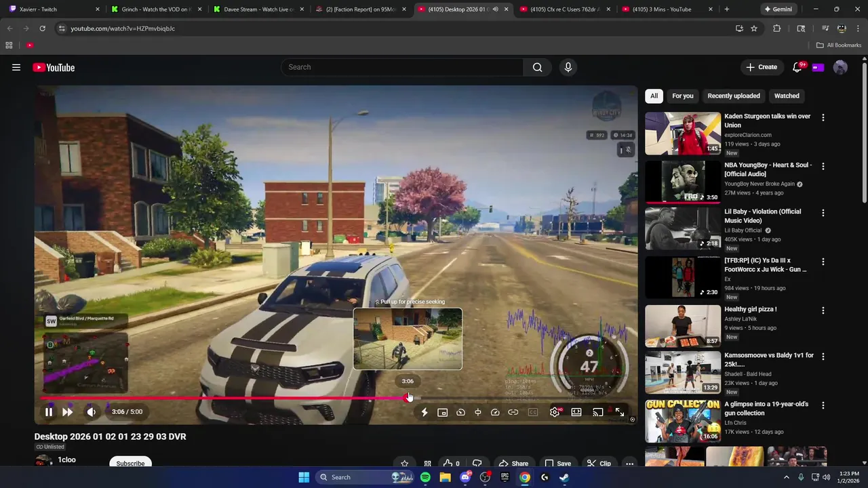868x488 pixels.
Task: Cast the video to a TV
Action: pos(598,412)
